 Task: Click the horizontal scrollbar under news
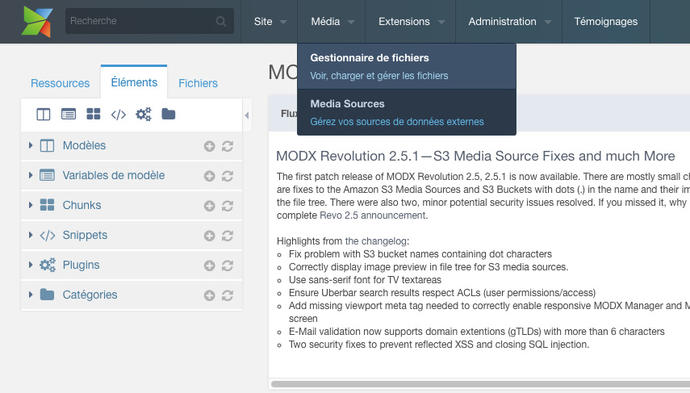pyautogui.click(x=480, y=384)
